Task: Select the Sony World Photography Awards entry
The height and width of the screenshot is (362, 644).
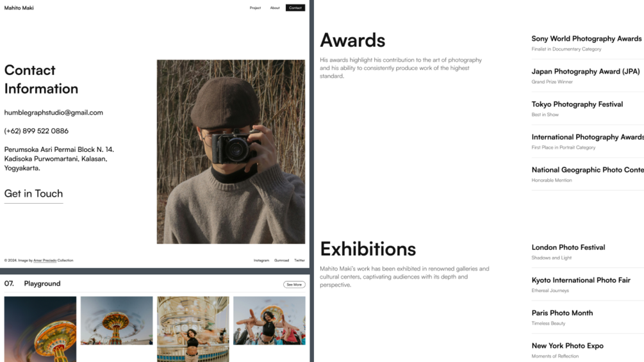Action: [x=588, y=43]
